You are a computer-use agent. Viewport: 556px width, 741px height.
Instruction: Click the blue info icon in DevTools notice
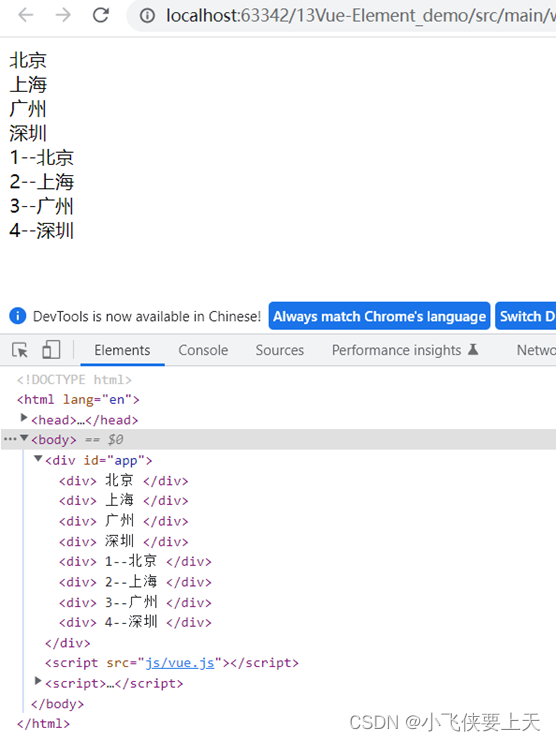(18, 315)
